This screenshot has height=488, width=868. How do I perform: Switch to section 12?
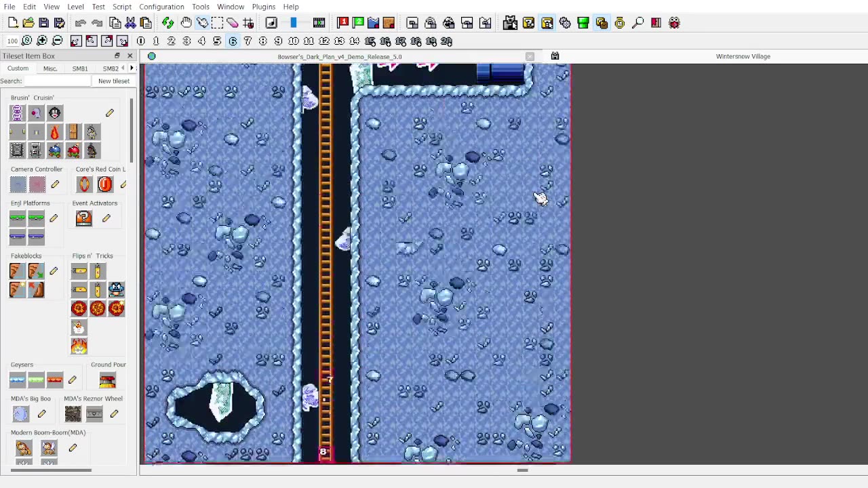click(324, 41)
